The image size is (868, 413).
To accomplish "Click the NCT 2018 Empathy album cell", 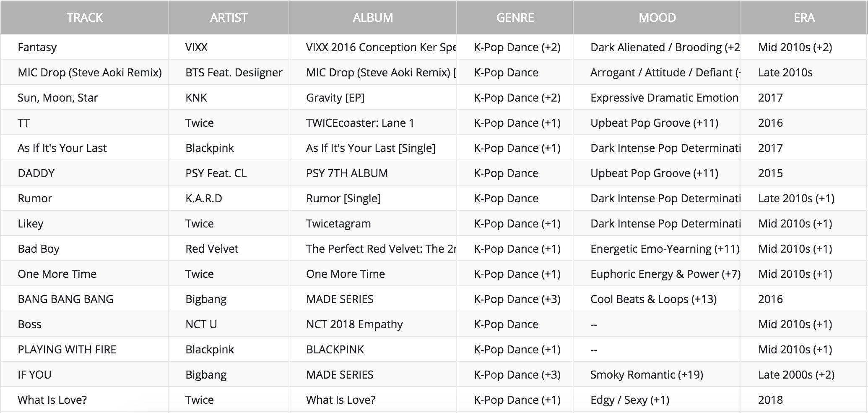I will click(354, 324).
